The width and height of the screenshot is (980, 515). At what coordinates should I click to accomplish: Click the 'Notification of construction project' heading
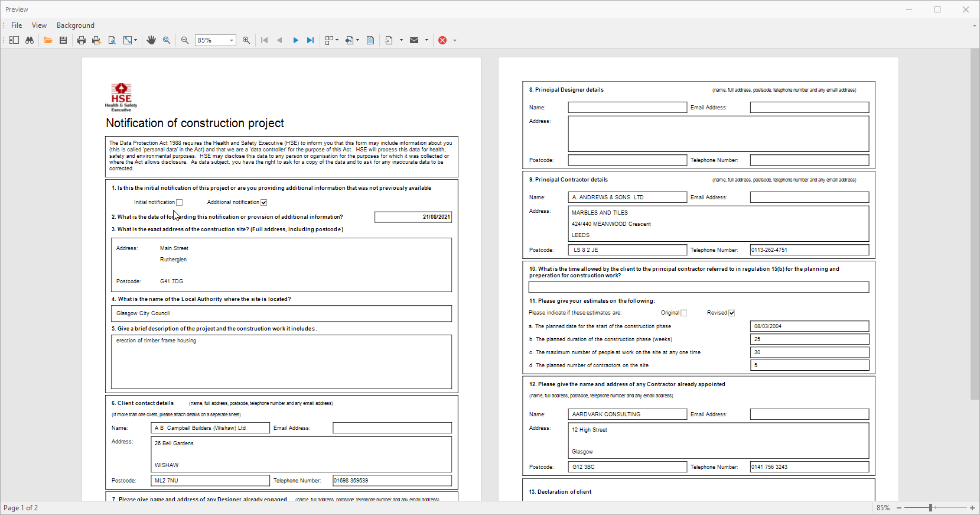pyautogui.click(x=195, y=123)
